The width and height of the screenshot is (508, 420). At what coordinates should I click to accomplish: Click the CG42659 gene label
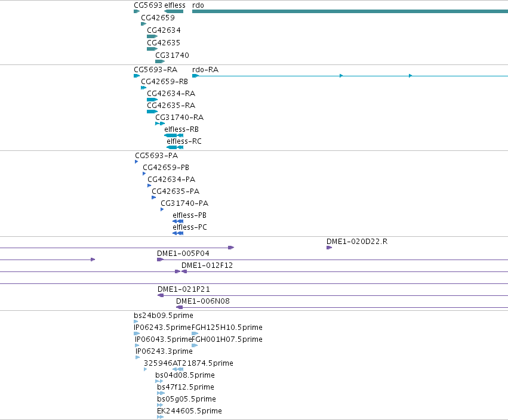tap(158, 17)
